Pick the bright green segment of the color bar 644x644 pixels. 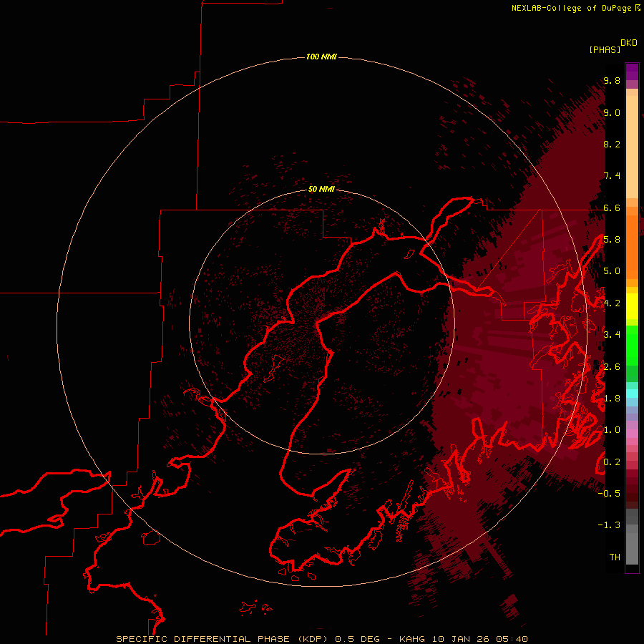tap(632, 345)
